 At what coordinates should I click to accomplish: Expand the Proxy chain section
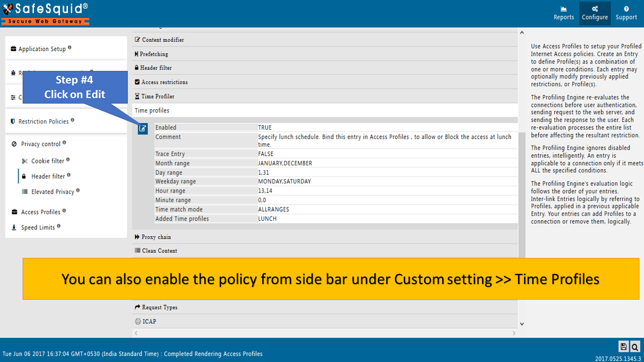point(325,237)
